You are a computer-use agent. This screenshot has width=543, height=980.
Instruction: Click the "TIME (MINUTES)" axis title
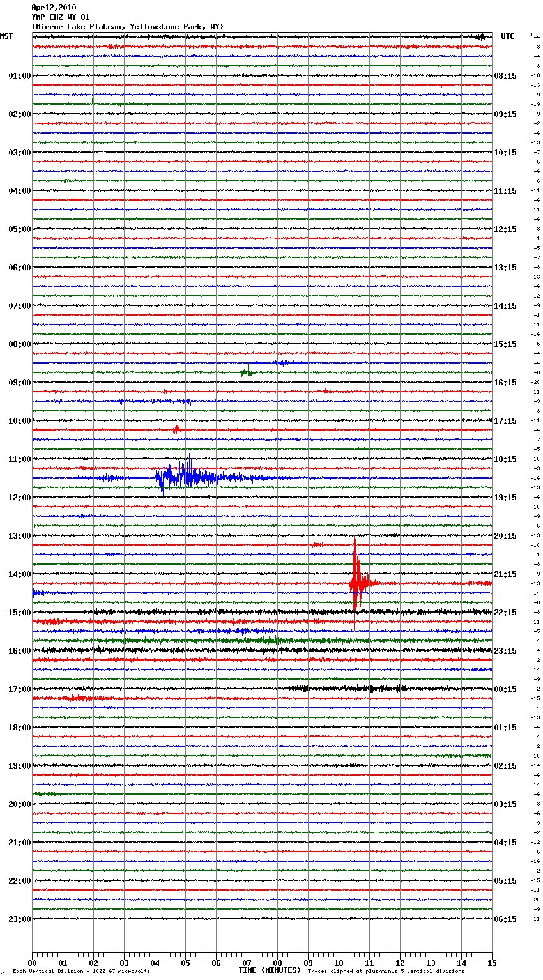point(270,970)
